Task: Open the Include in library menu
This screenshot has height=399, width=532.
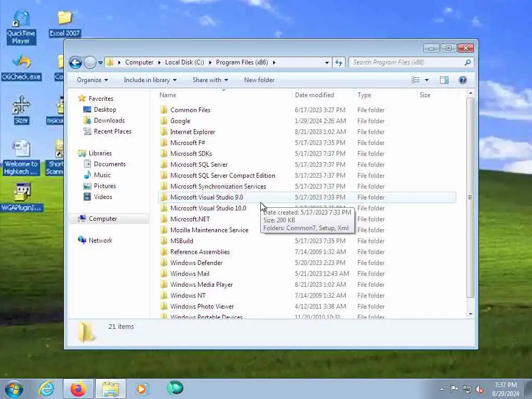Action: click(x=150, y=80)
